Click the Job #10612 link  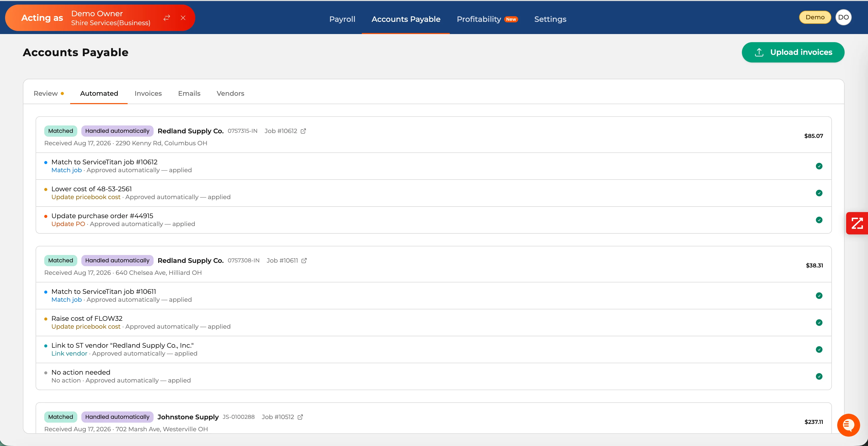click(x=281, y=131)
